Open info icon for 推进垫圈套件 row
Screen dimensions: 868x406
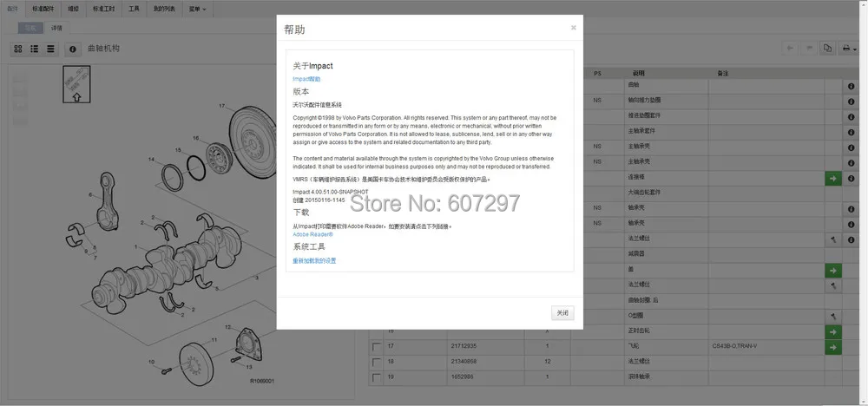[x=851, y=117]
